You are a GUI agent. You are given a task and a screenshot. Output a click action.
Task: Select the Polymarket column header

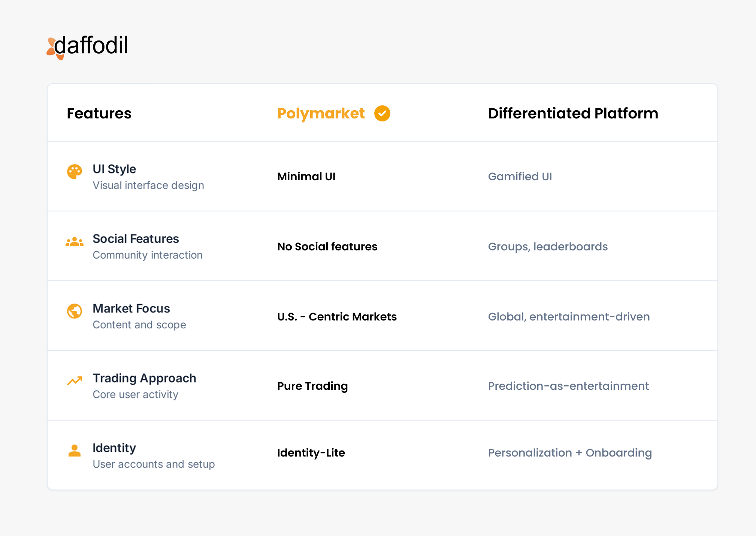coord(321,113)
